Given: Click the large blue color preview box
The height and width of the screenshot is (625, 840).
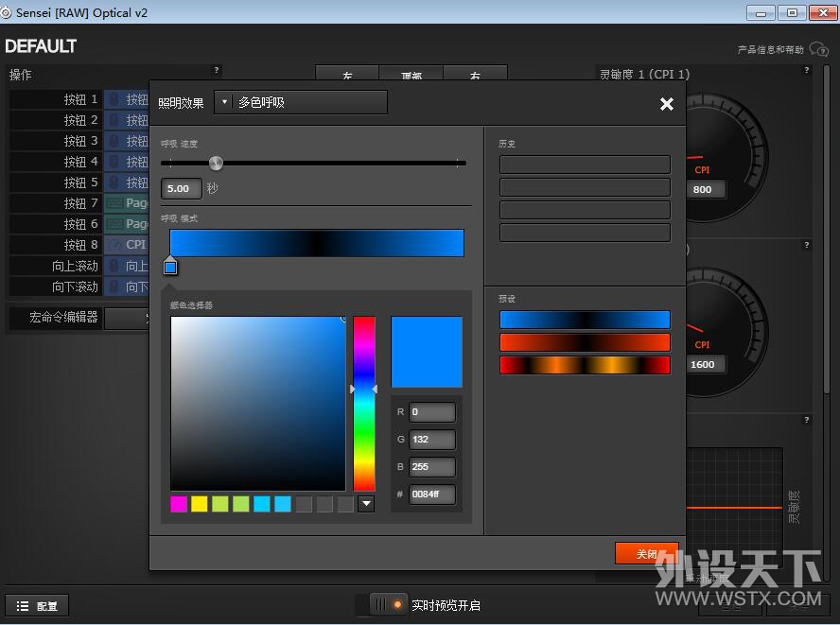Looking at the screenshot, I should 427,352.
